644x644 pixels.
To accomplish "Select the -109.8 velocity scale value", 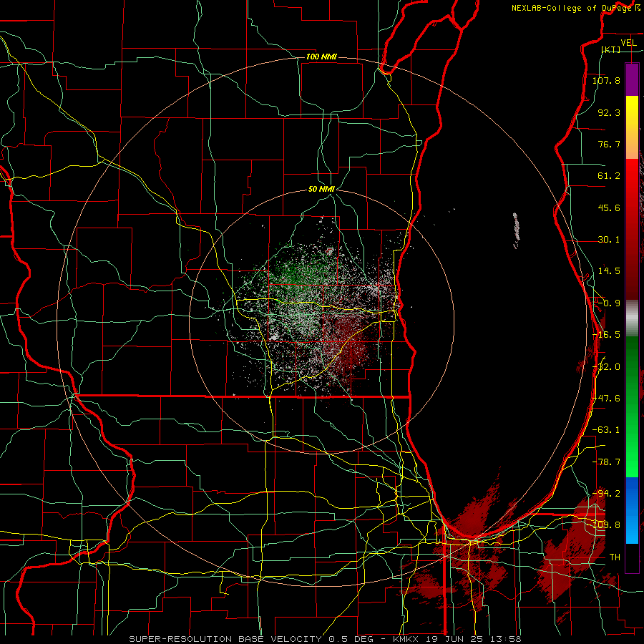I will coord(606,525).
